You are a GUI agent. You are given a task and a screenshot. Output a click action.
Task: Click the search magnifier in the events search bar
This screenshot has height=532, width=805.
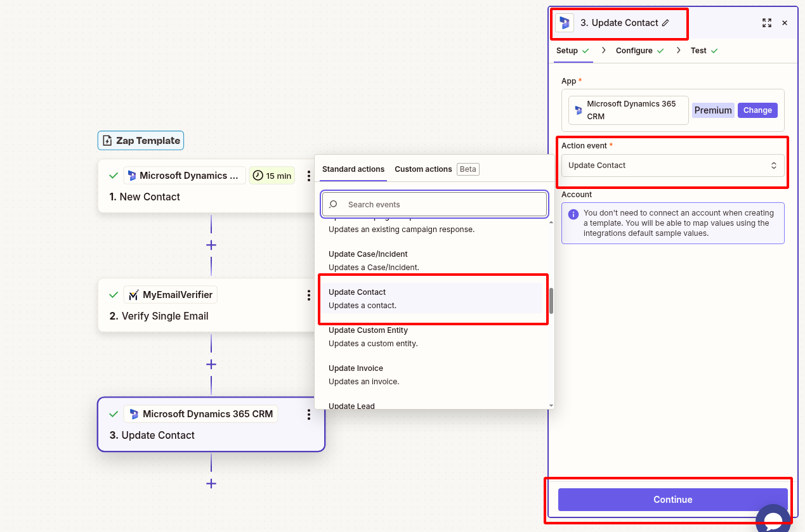pyautogui.click(x=333, y=204)
